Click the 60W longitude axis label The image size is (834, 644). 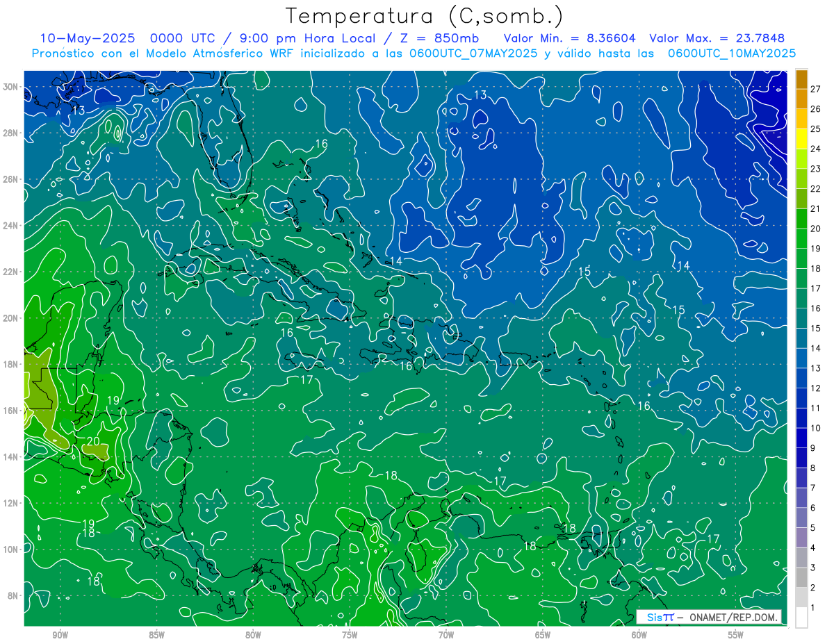pyautogui.click(x=639, y=635)
